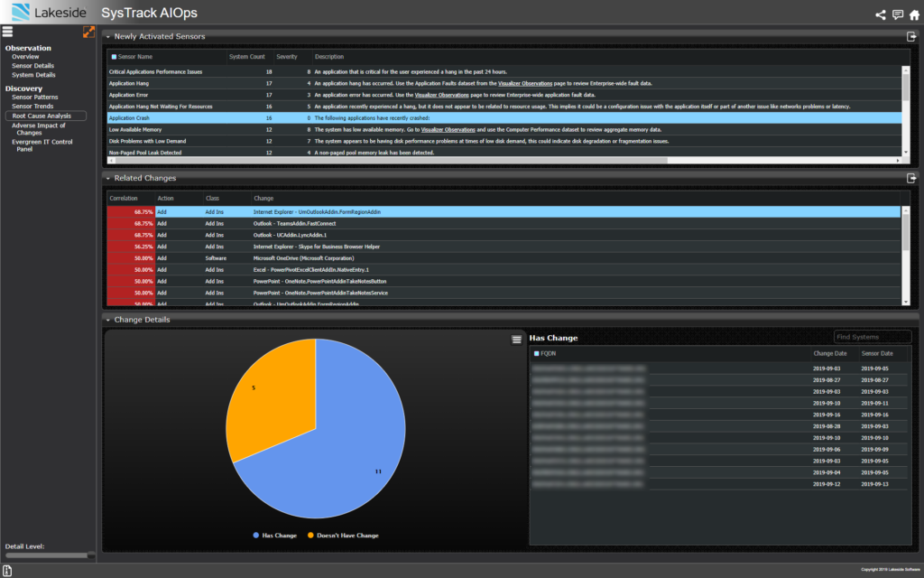Click the document icon in bottom bar
Viewport: 924px width, 578px height.
pos(7,571)
